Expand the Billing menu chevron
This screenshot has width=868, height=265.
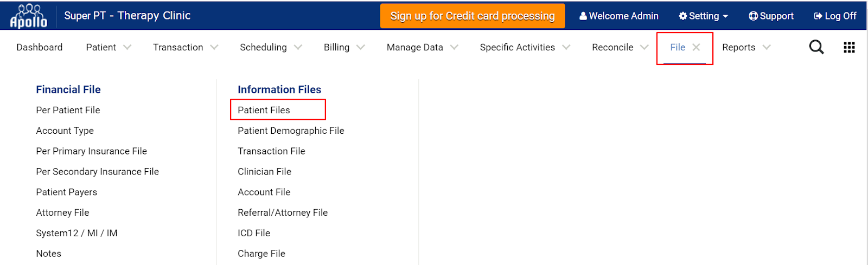(361, 47)
